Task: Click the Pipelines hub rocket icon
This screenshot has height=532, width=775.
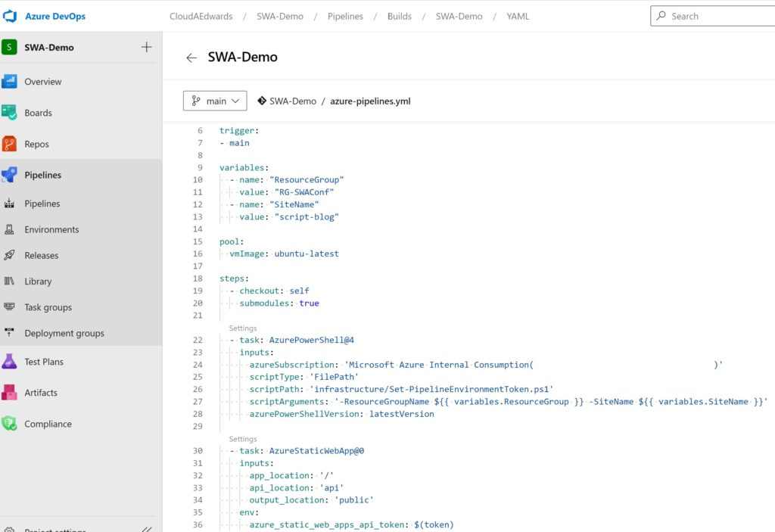Action: coord(9,175)
